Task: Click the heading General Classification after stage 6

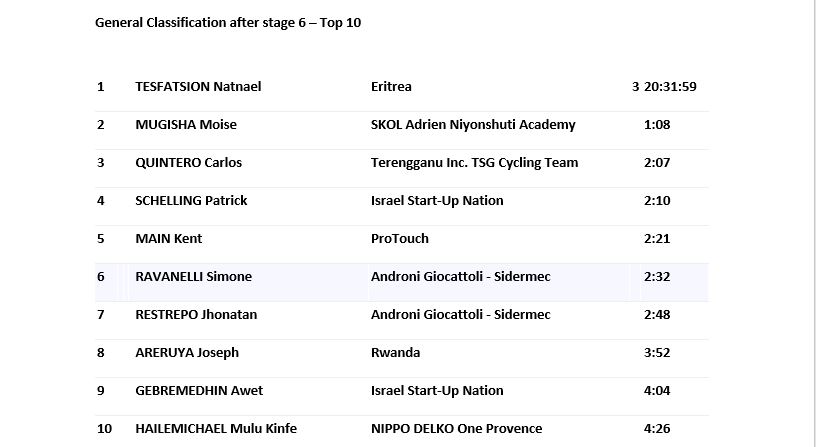Action: (228, 23)
